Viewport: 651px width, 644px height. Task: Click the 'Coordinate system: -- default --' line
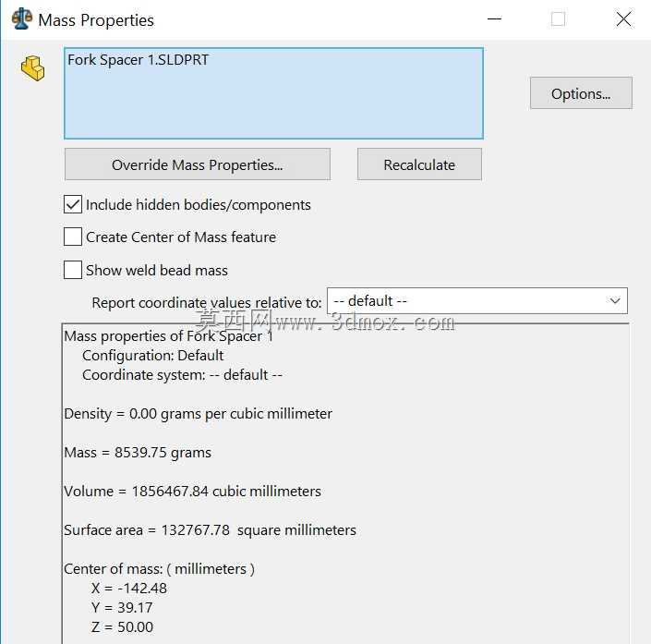pyautogui.click(x=182, y=375)
